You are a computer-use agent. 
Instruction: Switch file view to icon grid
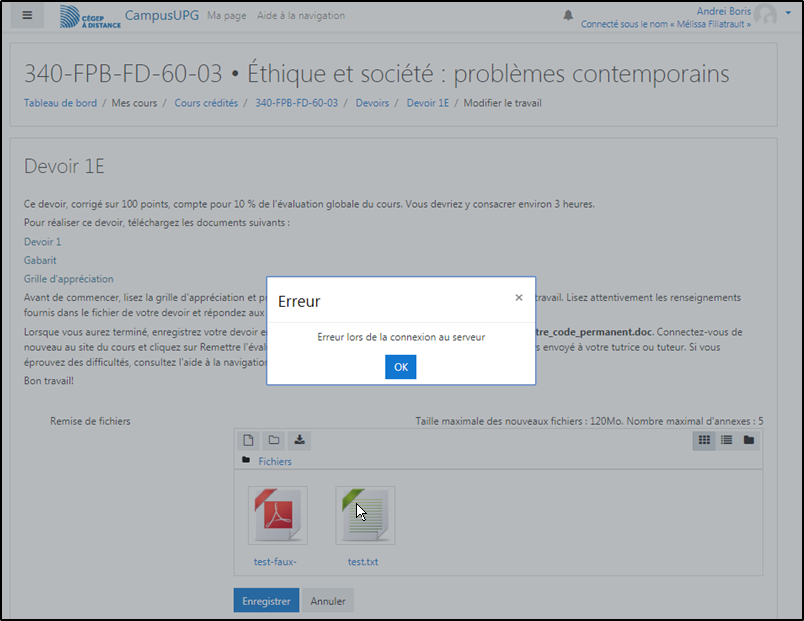tap(704, 440)
